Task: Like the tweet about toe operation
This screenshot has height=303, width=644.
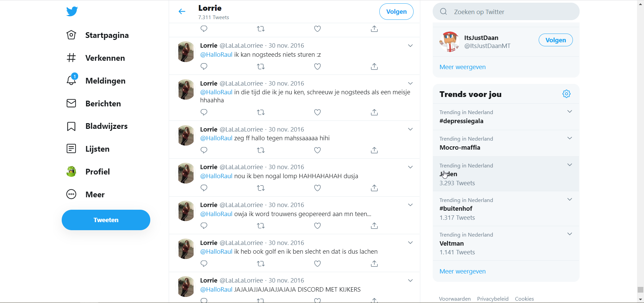Action: click(x=317, y=226)
